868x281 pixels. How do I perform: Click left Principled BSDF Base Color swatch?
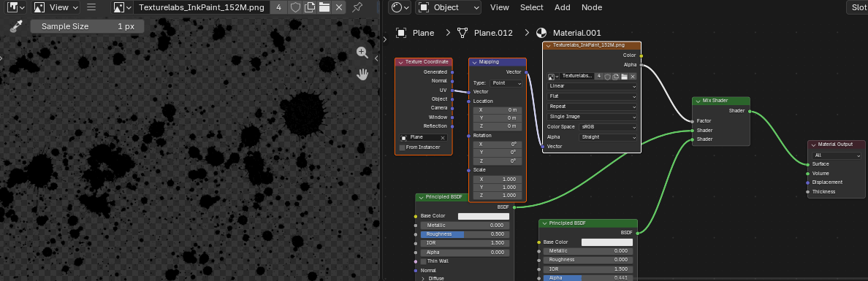pos(483,216)
